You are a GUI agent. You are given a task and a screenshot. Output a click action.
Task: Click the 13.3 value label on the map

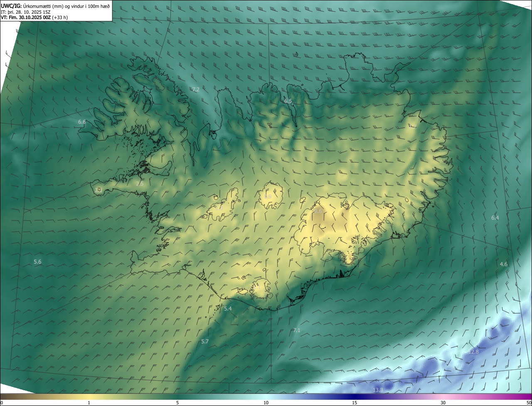pos(378,390)
